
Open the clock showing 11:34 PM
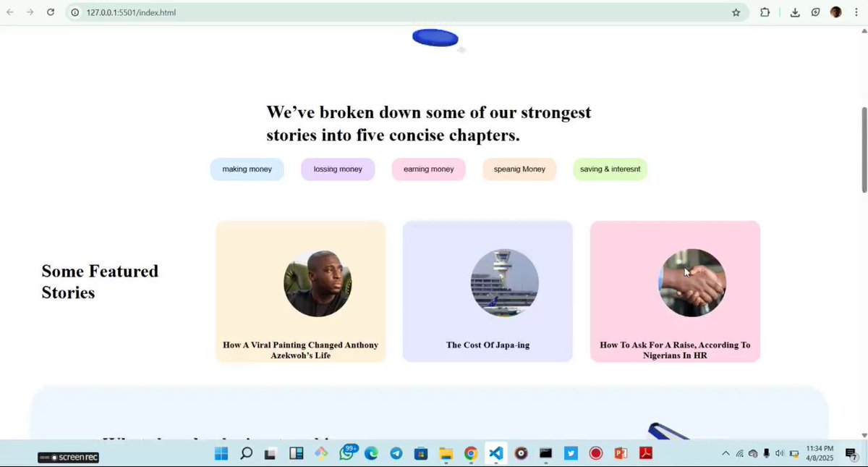click(820, 454)
